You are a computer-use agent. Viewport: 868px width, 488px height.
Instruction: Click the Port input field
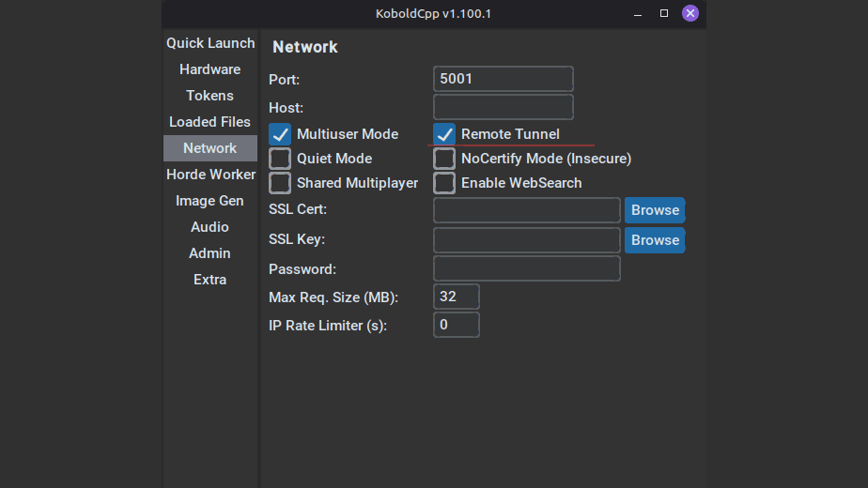(x=503, y=79)
